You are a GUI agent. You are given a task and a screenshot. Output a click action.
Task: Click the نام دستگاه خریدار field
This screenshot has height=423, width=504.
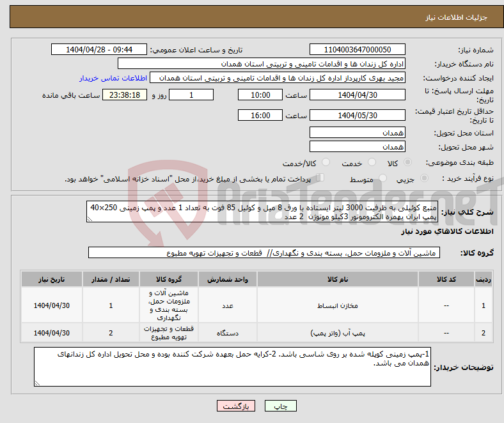pos(262,64)
